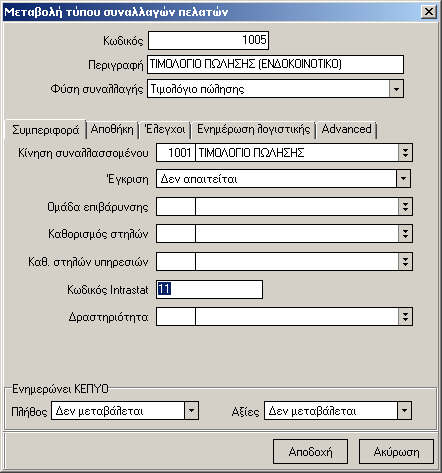442x473 pixels.
Task: Click the Δραστηριότητα description field
Action: pyautogui.click(x=297, y=317)
